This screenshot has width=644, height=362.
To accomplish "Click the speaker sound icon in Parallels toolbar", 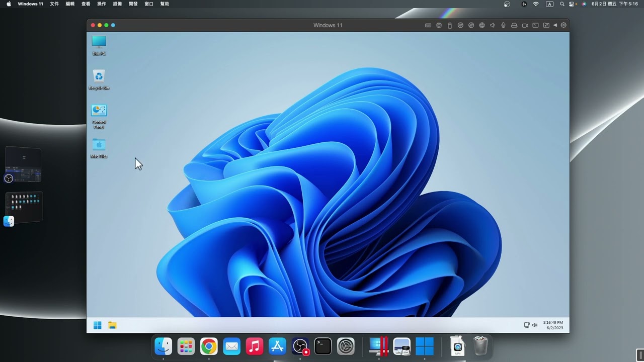I will (x=493, y=25).
